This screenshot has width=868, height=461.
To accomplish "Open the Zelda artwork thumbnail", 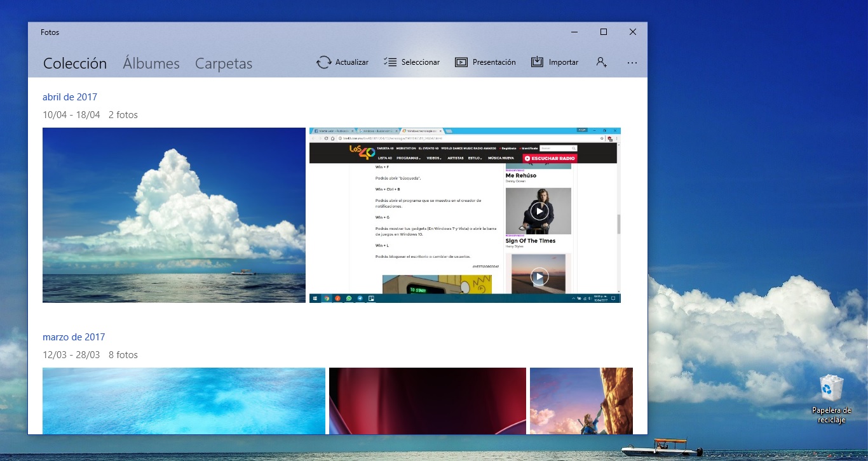I will pyautogui.click(x=581, y=401).
